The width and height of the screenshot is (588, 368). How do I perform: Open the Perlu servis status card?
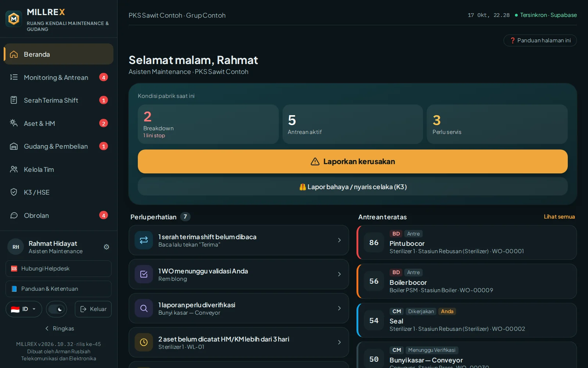[x=497, y=124]
